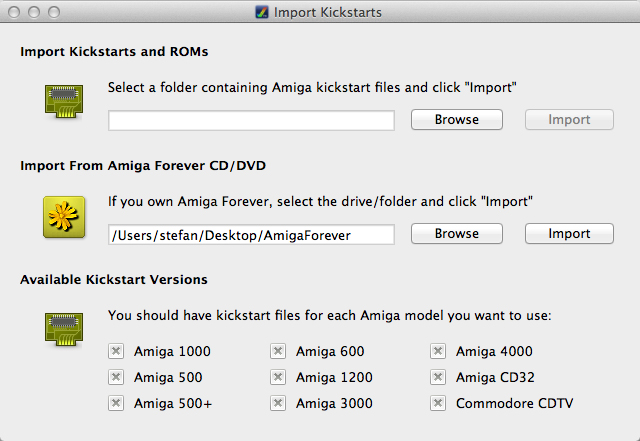Click the greyed-out Import button for kickstarts
The height and width of the screenshot is (441, 640).
[x=571, y=120]
